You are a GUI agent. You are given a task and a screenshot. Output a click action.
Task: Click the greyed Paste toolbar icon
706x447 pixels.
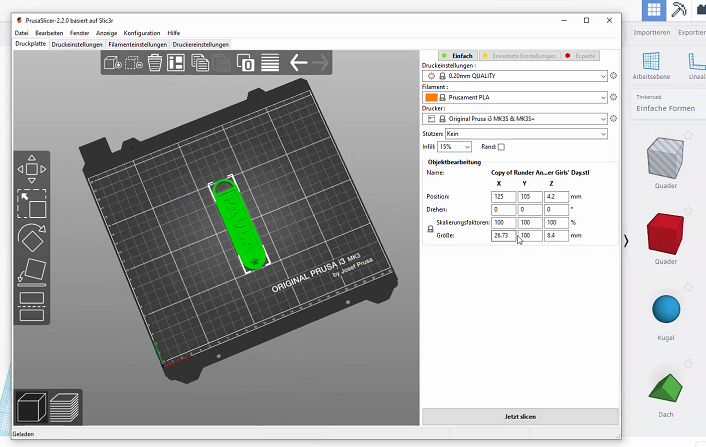pos(222,63)
